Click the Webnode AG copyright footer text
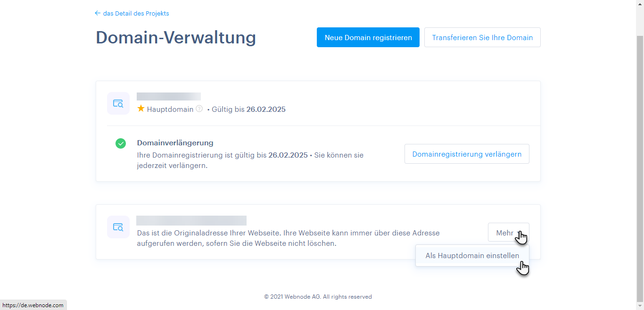The width and height of the screenshot is (644, 310). [x=318, y=297]
